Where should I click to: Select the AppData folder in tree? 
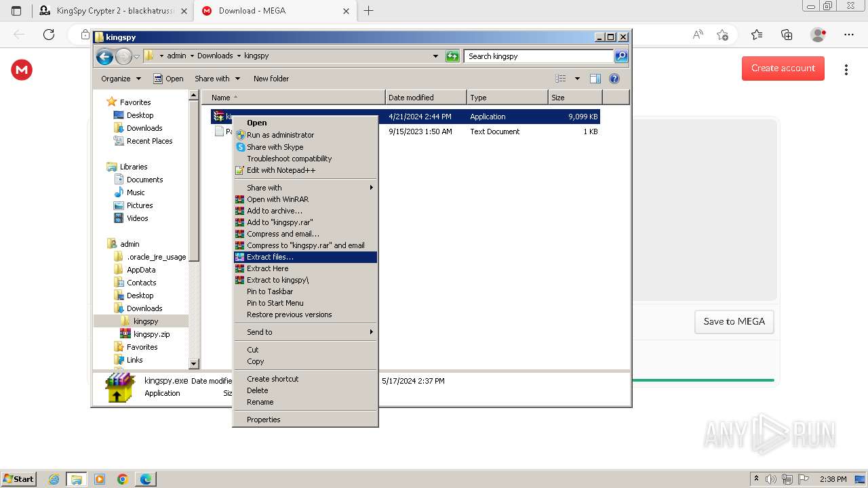[x=134, y=270]
